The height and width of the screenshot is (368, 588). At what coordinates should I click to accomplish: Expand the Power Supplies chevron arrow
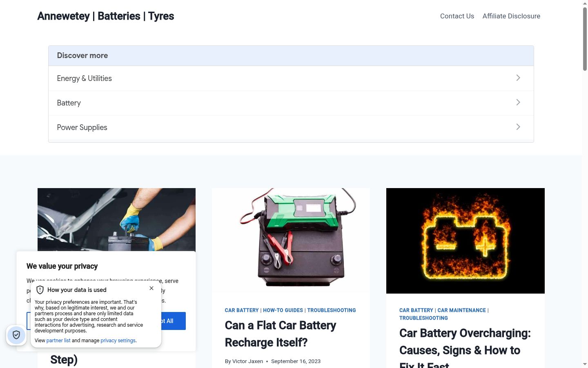pos(518,127)
